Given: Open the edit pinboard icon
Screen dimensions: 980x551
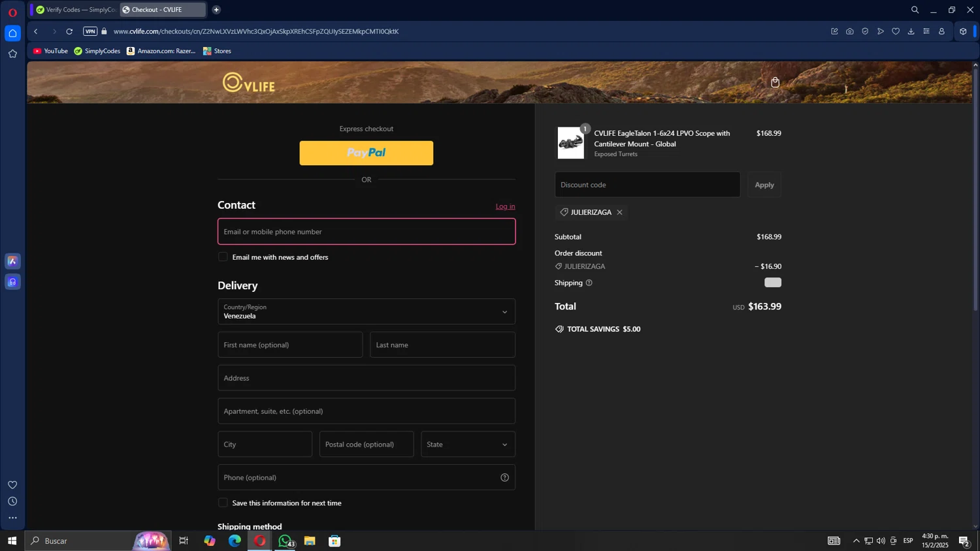Looking at the screenshot, I should pos(834,31).
